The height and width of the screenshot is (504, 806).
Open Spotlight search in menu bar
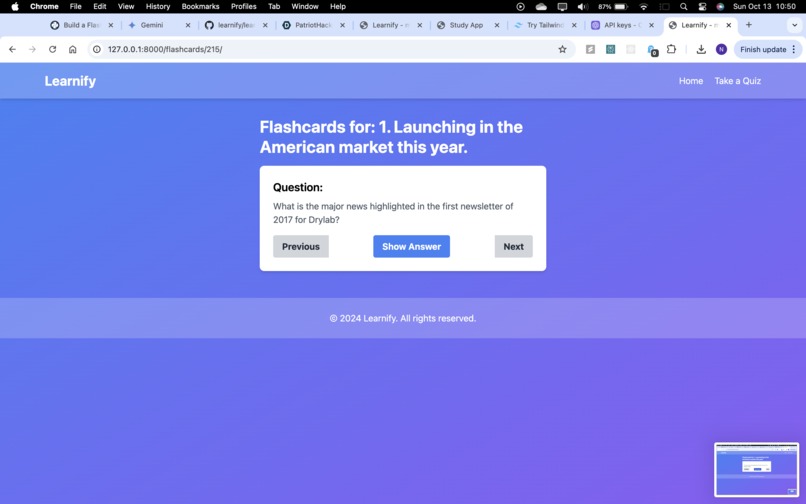coord(683,7)
